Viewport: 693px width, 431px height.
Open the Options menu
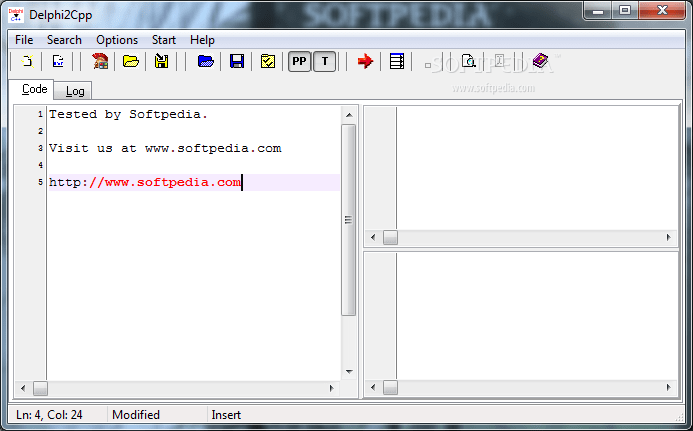(x=117, y=40)
